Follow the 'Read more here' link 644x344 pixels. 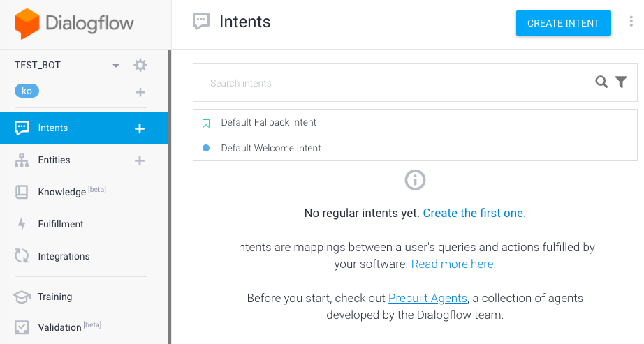452,264
